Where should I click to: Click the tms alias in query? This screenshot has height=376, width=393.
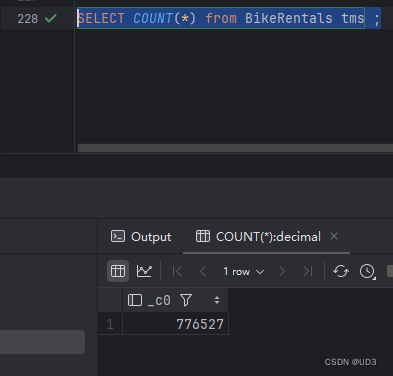[353, 18]
